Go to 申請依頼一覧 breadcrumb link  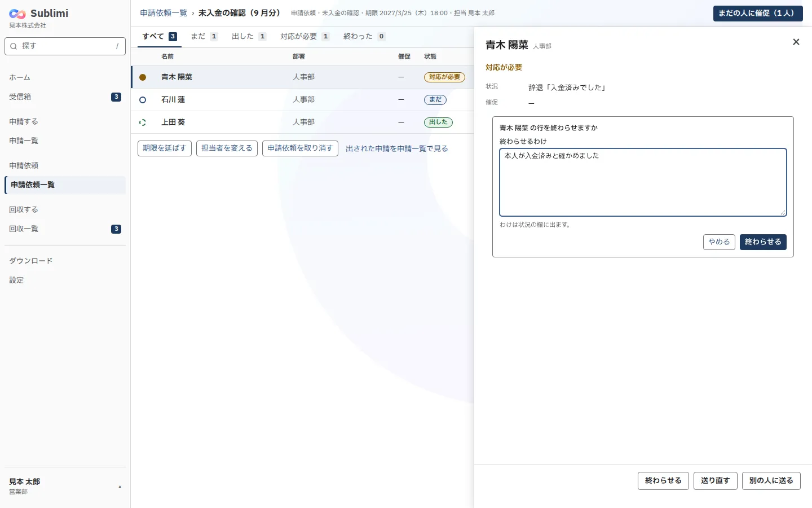[x=164, y=13]
